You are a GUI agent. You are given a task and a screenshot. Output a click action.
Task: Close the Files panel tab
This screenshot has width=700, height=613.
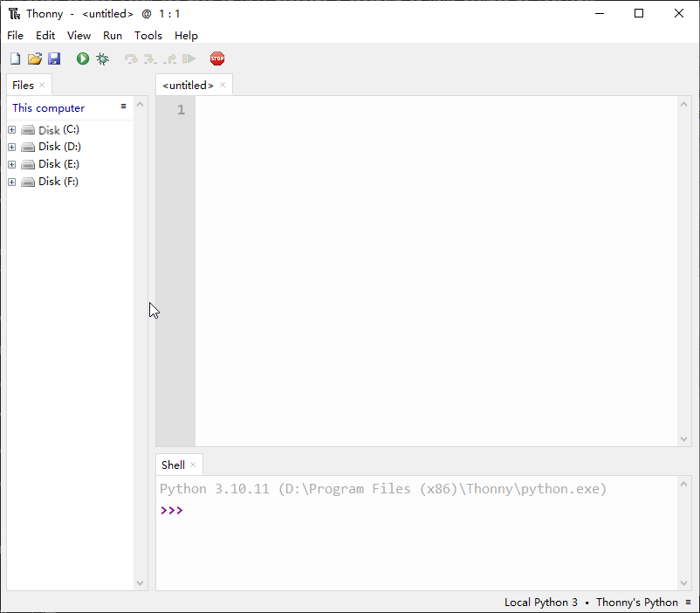pyautogui.click(x=42, y=85)
